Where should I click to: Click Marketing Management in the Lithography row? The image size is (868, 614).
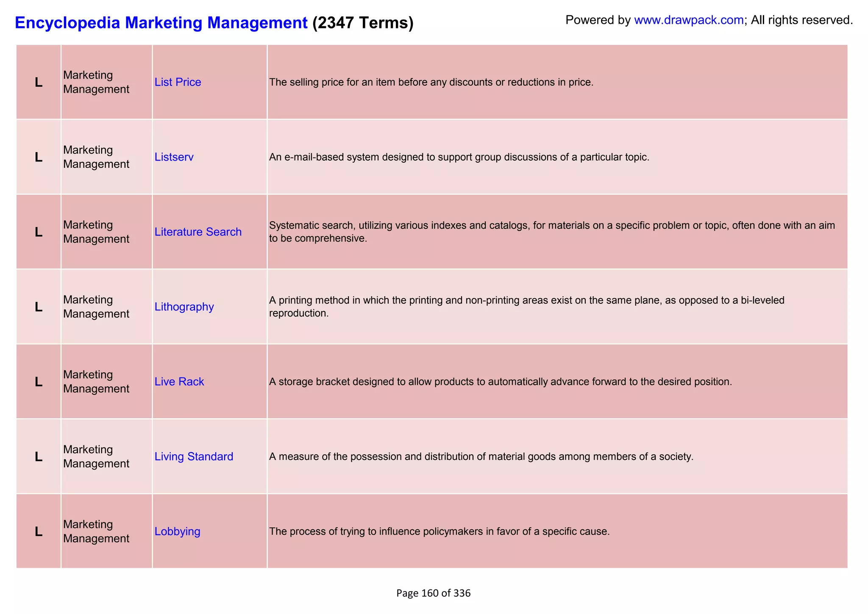pos(96,307)
